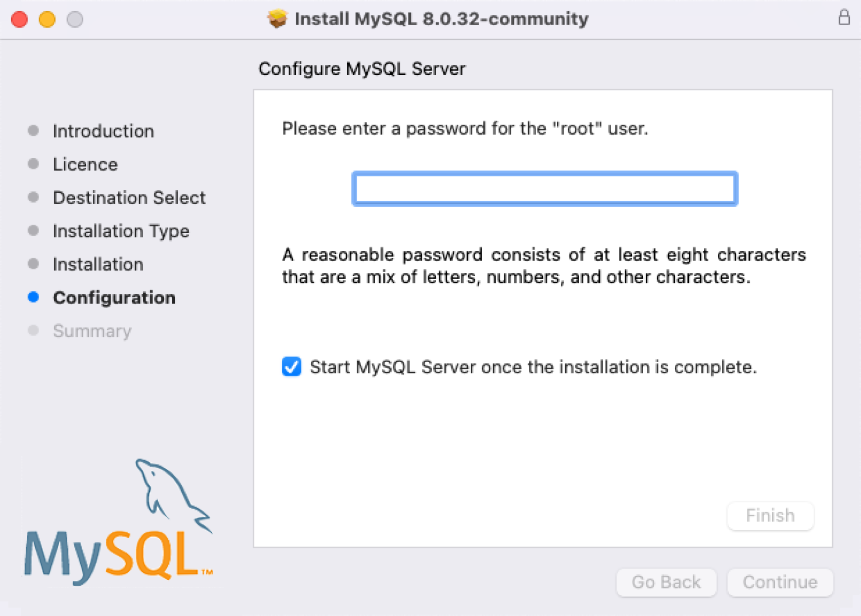
Task: Click the lock icon in title bar
Action: point(844,18)
